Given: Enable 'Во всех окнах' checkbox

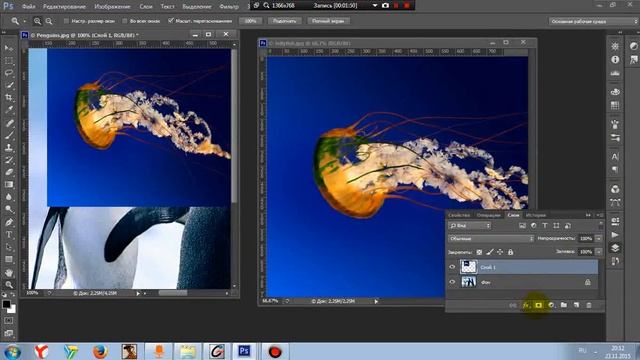Looking at the screenshot, I should [x=125, y=21].
